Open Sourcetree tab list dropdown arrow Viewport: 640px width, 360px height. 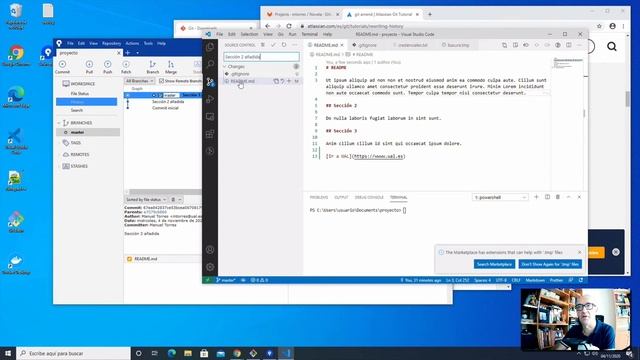[x=138, y=53]
